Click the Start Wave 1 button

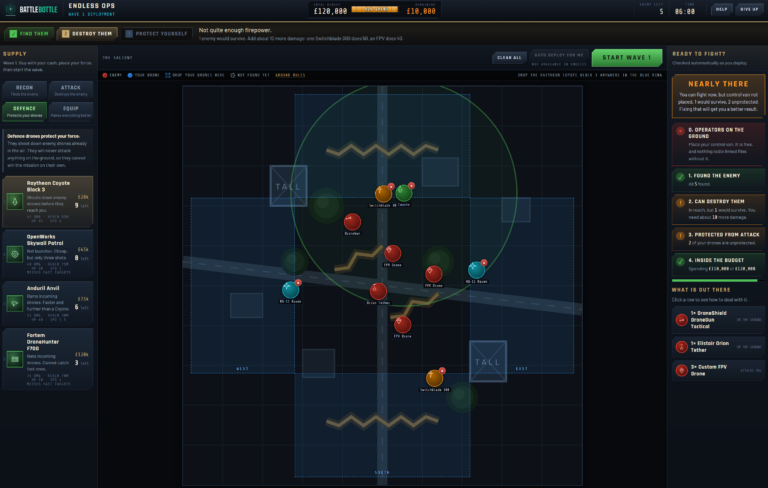pos(626,57)
